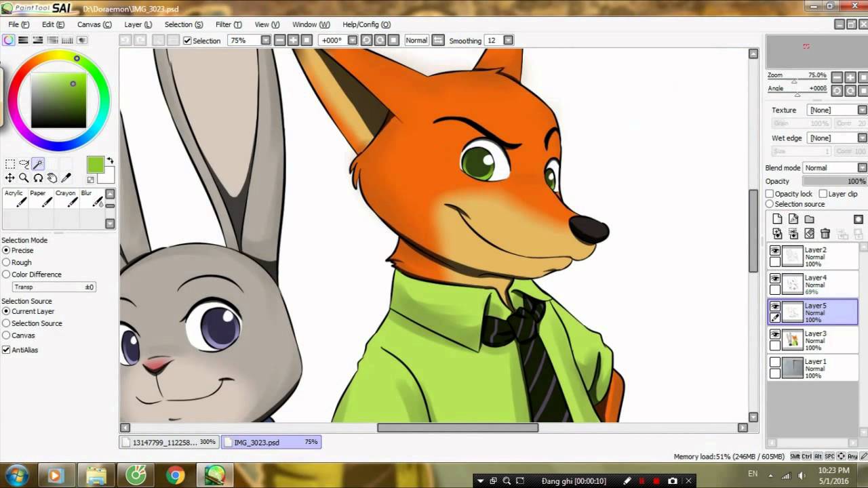Open the Help/Config menu

click(366, 24)
